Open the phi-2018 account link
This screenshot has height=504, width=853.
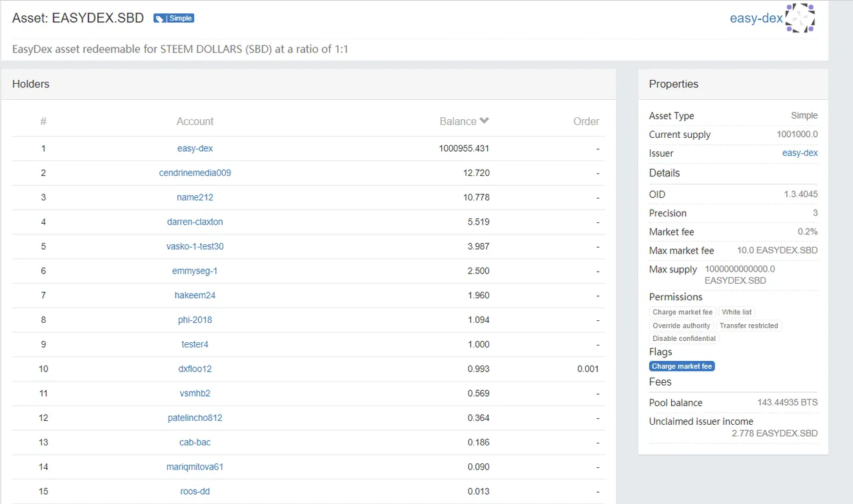[195, 320]
